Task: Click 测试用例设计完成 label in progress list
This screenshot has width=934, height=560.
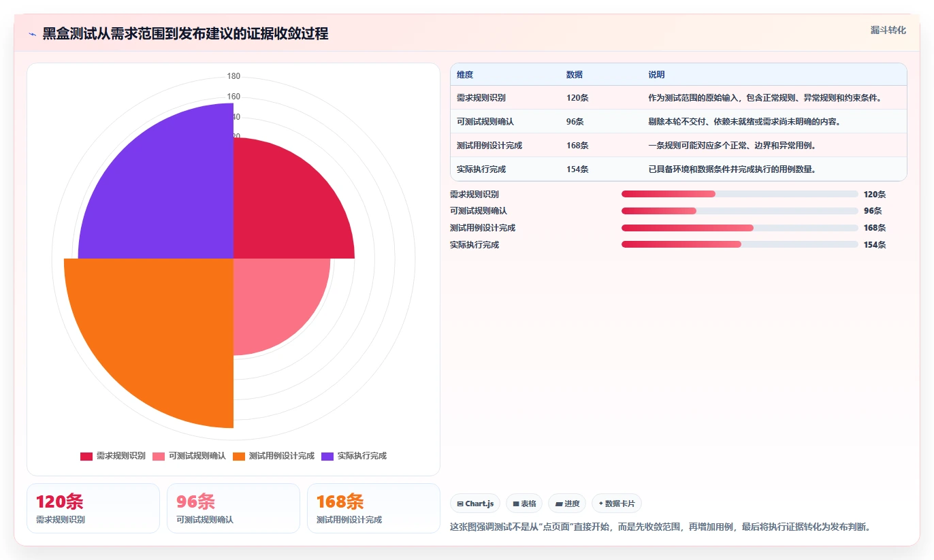Action: (x=483, y=228)
